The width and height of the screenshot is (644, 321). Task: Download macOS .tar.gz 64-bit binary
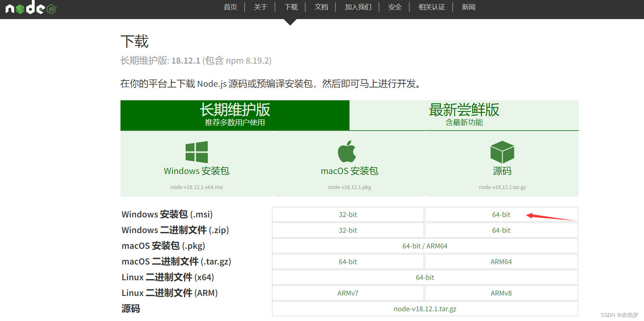click(x=348, y=262)
